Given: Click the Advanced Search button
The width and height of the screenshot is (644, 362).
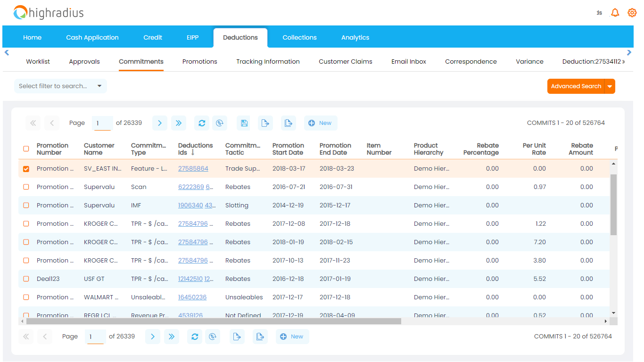Looking at the screenshot, I should (x=576, y=86).
